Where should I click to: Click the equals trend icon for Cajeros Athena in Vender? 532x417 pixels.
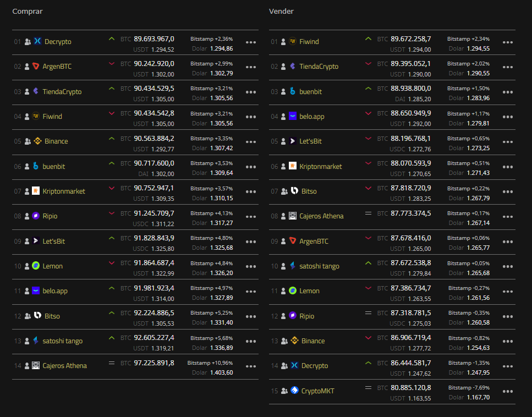[x=368, y=213]
